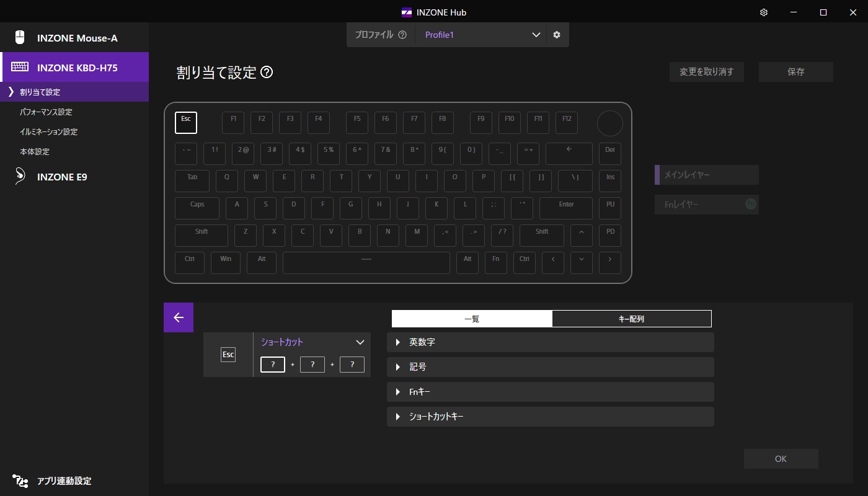Open アプリ連動設定 text link

64,481
